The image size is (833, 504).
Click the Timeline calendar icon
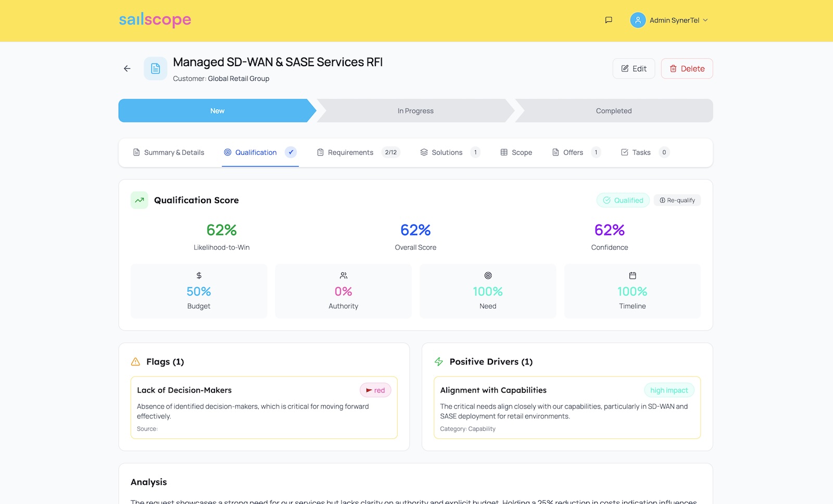click(x=633, y=275)
